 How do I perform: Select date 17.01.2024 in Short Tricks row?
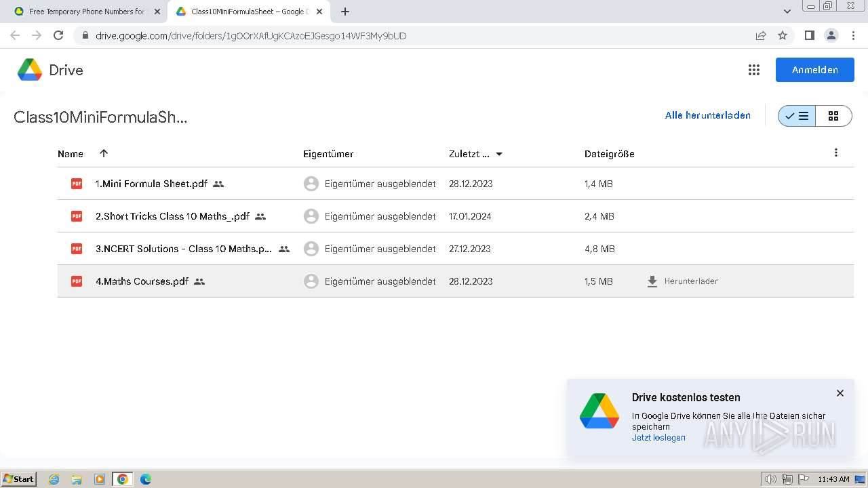tap(470, 216)
